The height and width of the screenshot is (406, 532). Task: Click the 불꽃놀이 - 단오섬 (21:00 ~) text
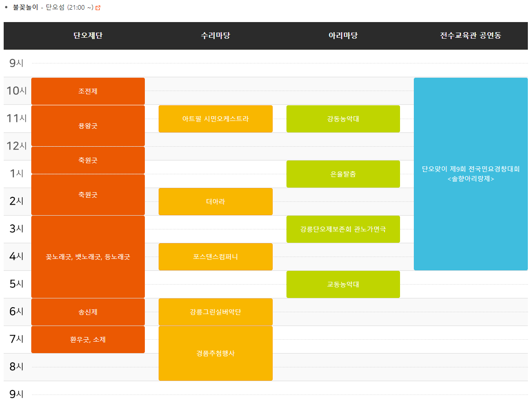click(x=53, y=7)
